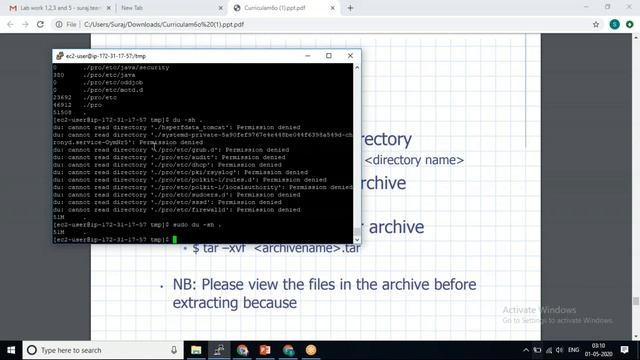Click '<directory name>' text on slide
The height and width of the screenshot is (360, 640).
[414, 160]
